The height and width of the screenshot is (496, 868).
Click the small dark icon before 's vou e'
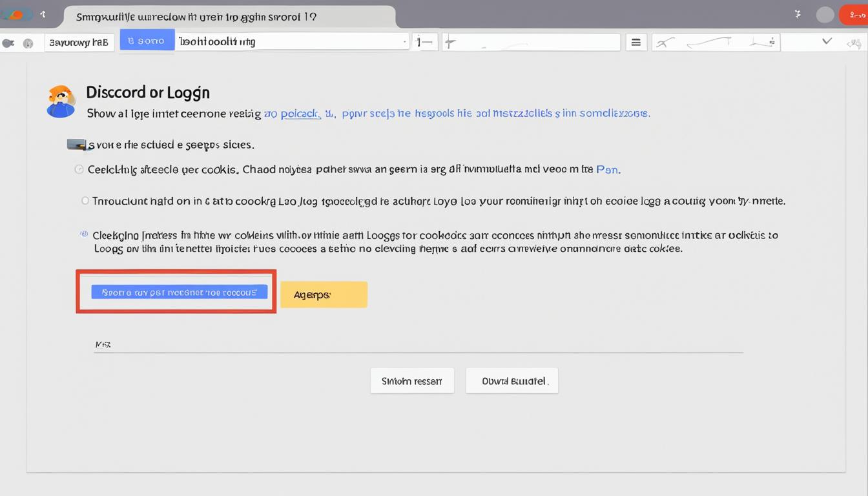click(76, 145)
